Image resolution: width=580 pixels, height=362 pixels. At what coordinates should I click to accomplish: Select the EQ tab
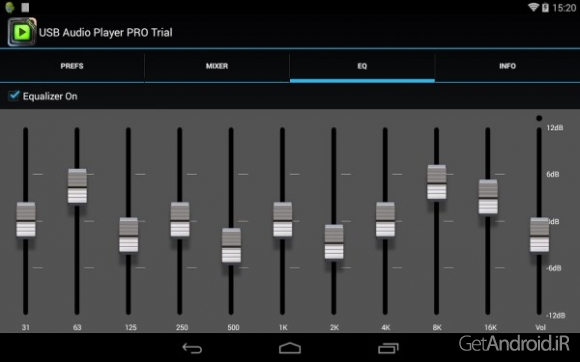click(362, 66)
